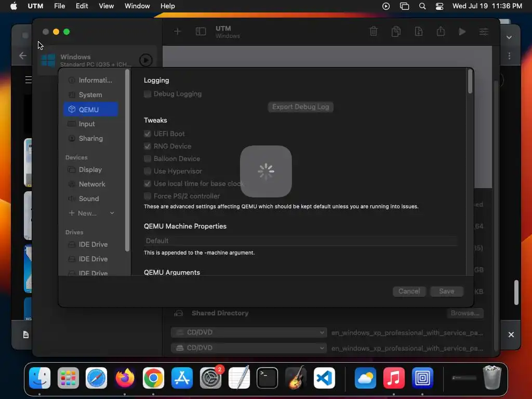Enable the Debug Logging checkbox
Screen dimensions: 532x399
pyautogui.click(x=147, y=94)
